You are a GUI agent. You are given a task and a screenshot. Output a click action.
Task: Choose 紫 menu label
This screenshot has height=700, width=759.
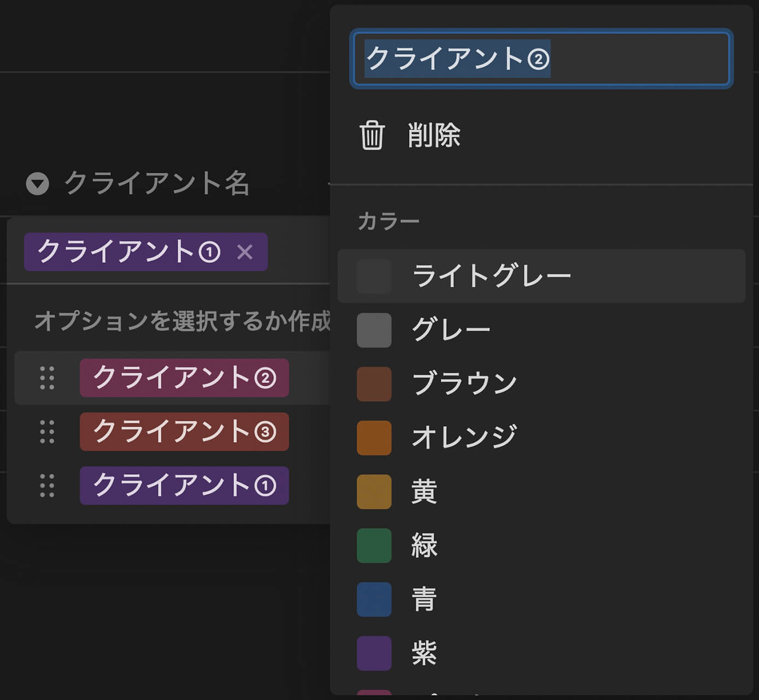click(424, 652)
